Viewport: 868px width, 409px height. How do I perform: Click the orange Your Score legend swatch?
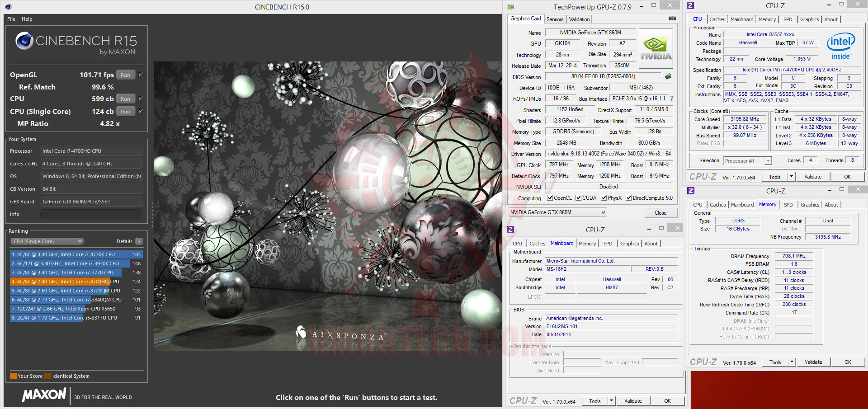click(x=13, y=376)
